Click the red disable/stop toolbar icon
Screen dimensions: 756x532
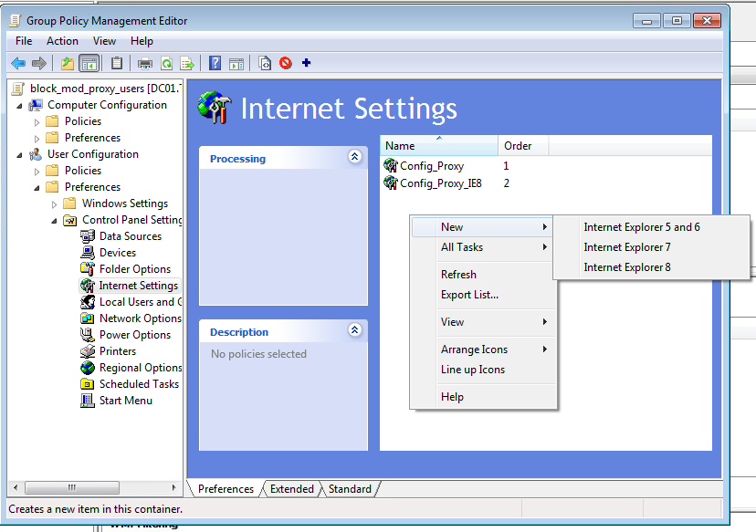[x=286, y=63]
